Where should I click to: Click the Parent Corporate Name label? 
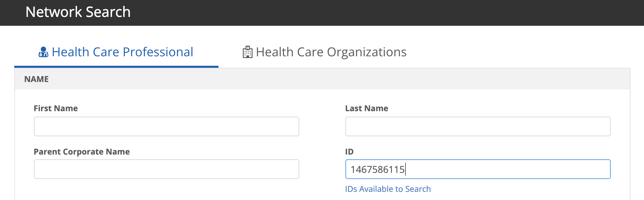pos(82,152)
